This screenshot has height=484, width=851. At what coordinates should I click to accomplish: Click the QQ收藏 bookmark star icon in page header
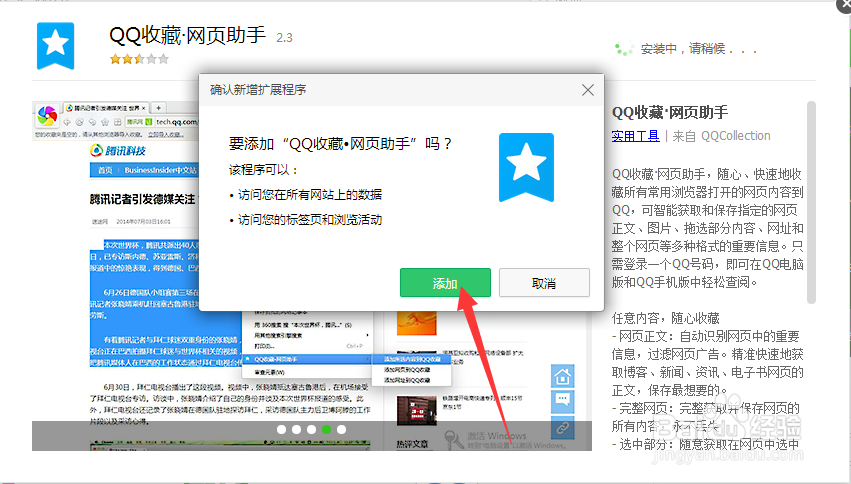[x=55, y=46]
